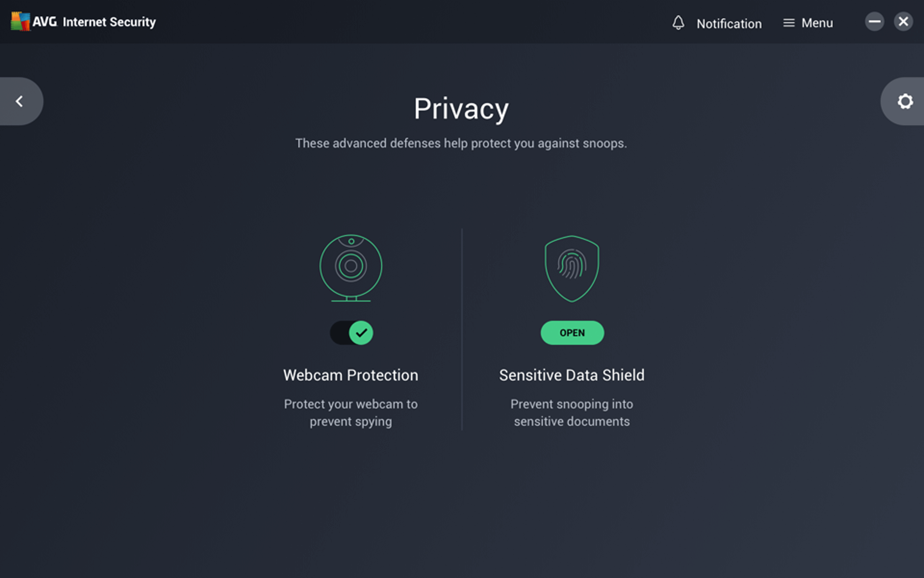Click the Privacy page heading
This screenshot has width=924, height=578.
(x=461, y=109)
